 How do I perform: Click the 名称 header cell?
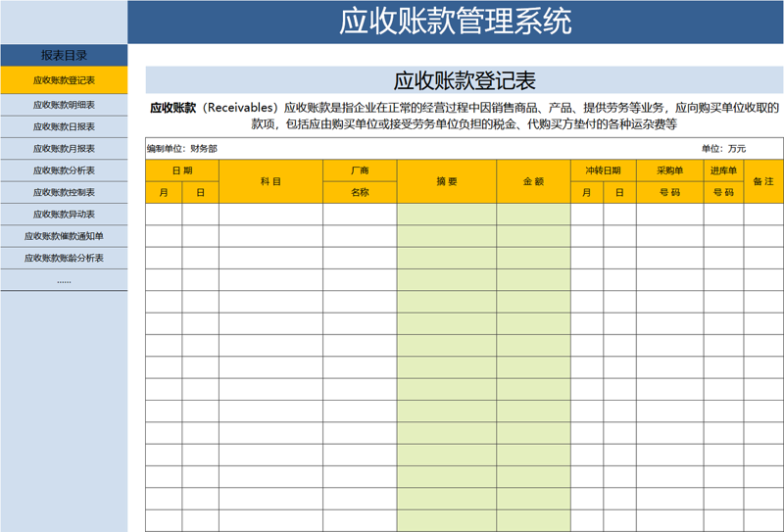[x=360, y=192]
